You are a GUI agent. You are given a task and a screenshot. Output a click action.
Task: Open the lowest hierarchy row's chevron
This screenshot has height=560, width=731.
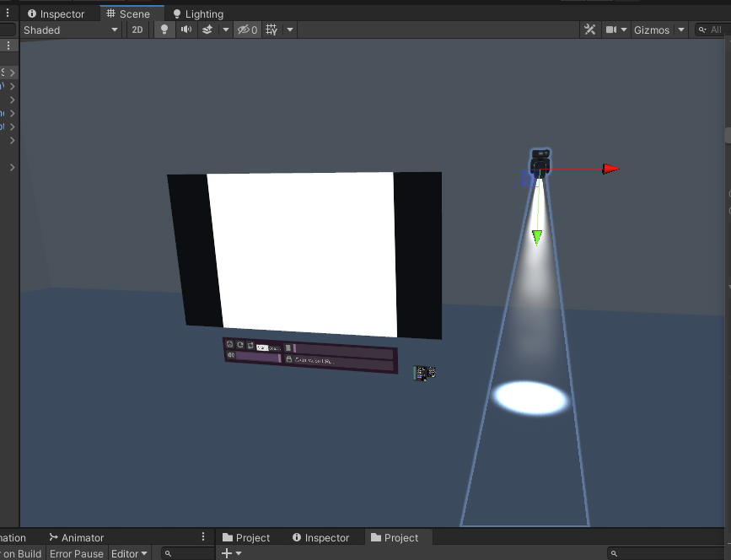(x=12, y=167)
